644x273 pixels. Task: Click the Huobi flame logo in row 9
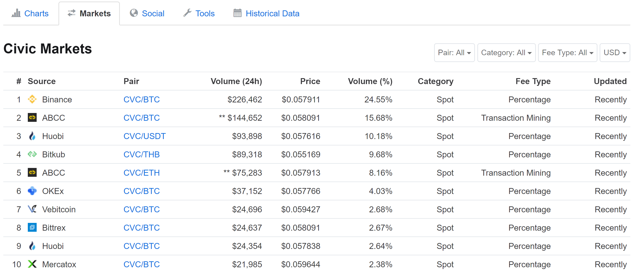click(x=32, y=246)
